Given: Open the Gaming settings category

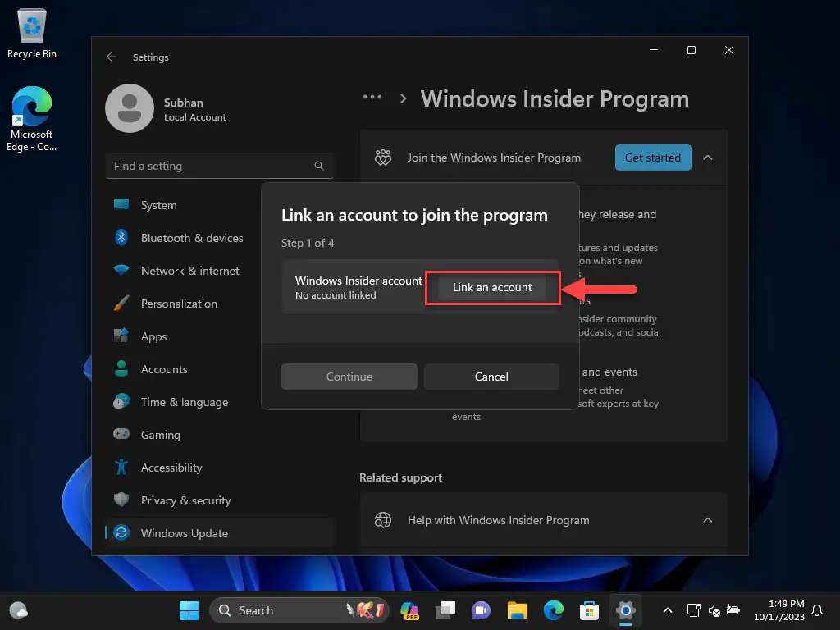Looking at the screenshot, I should [x=220, y=435].
